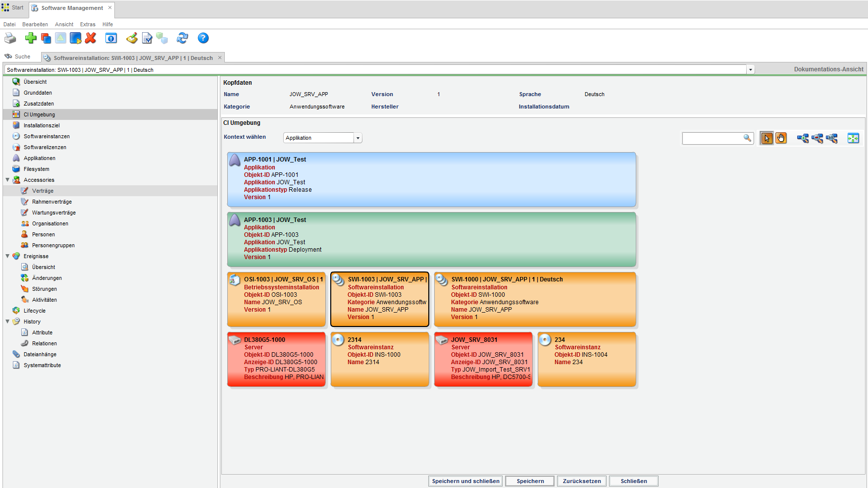The height and width of the screenshot is (488, 868).
Task: Select the APP-1003 | JOW_Test green card
Action: (x=431, y=239)
